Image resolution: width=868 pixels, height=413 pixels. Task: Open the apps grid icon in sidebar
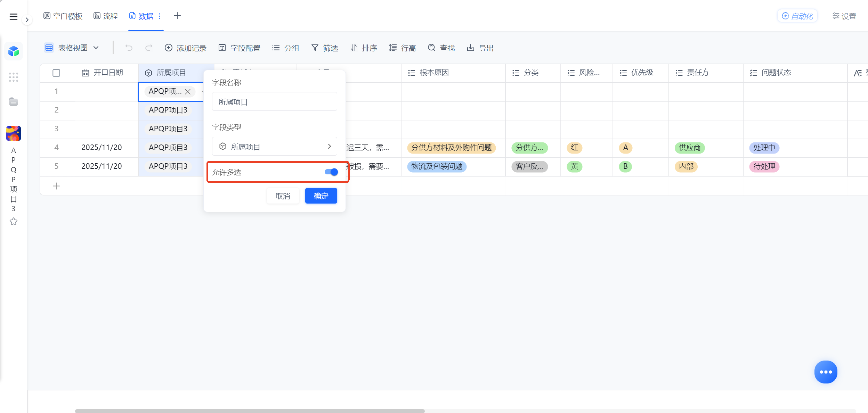coord(14,77)
